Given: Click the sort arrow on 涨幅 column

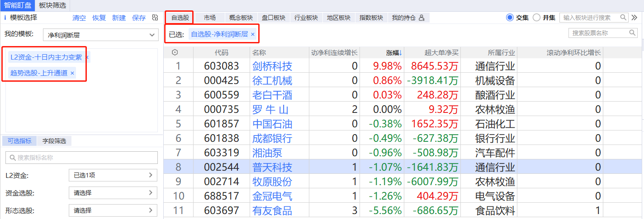Looking at the screenshot, I should pyautogui.click(x=401, y=53).
